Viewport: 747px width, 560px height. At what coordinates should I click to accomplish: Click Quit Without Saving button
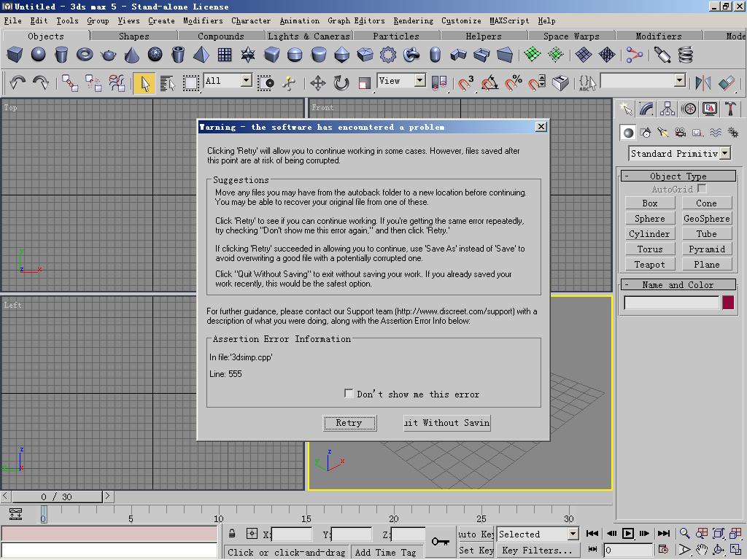pos(447,423)
